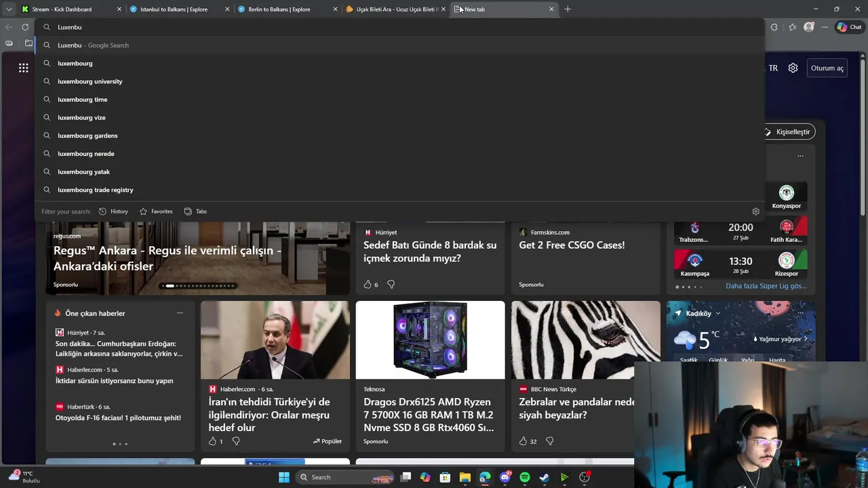Open the 'Get 2 Free CSGO Cases!' ad

[x=572, y=245]
